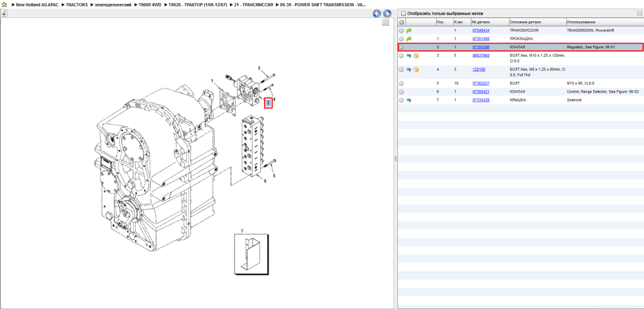The height and width of the screenshot is (309, 644).
Task: Add part 86637968 with its plus icon
Action: pyautogui.click(x=401, y=55)
